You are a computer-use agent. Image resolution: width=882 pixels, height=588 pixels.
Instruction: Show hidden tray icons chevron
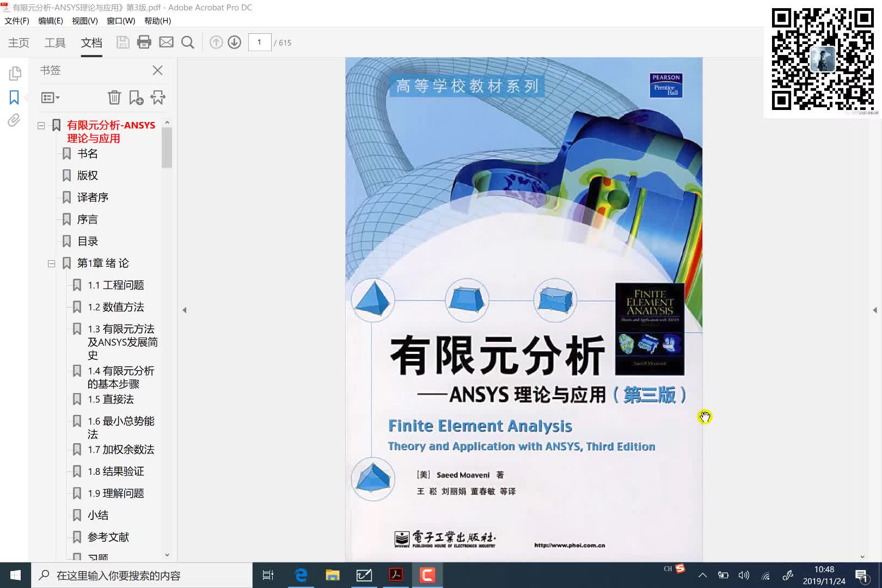[x=702, y=575]
